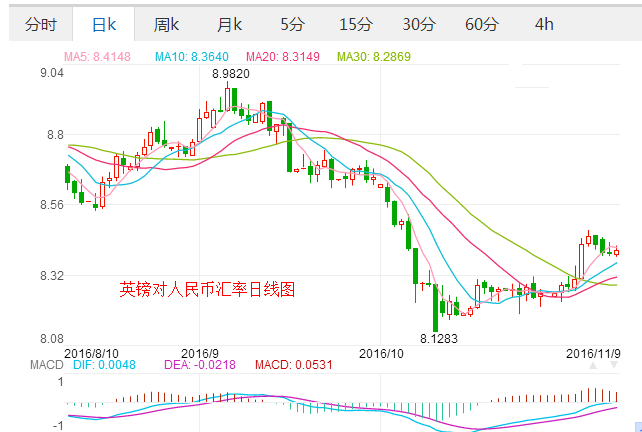
Task: Click the MA30: 8.2869 legend label
Action: click(x=374, y=58)
